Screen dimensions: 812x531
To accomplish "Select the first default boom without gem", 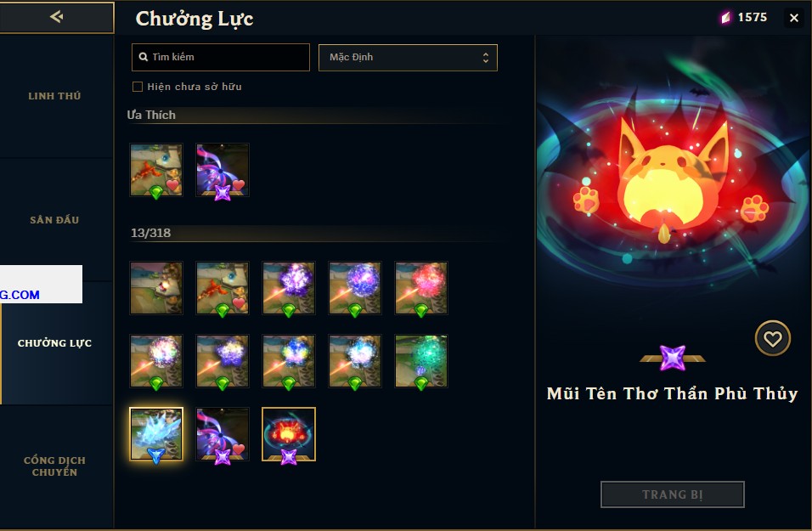I will coord(156,288).
